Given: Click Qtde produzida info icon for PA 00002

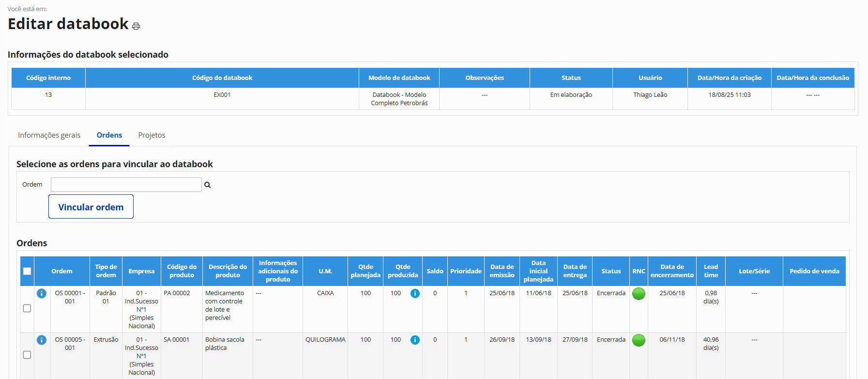Looking at the screenshot, I should pyautogui.click(x=415, y=293).
